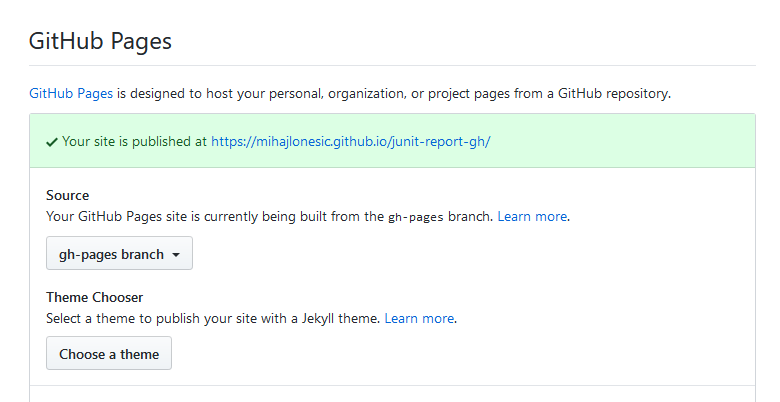This screenshot has width=780, height=402.
Task: Click the Theme Chooser section heading
Action: coord(95,297)
